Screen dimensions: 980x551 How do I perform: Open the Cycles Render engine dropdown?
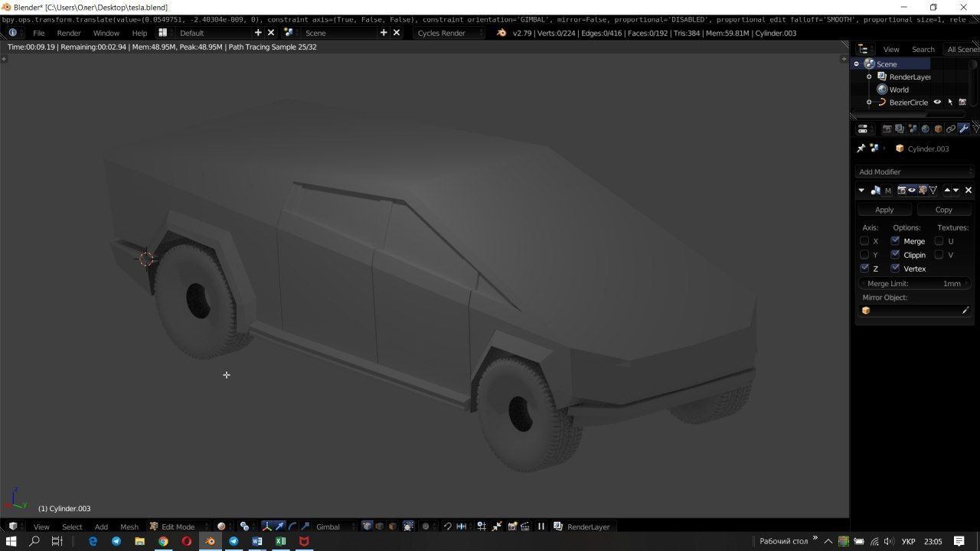click(x=449, y=33)
